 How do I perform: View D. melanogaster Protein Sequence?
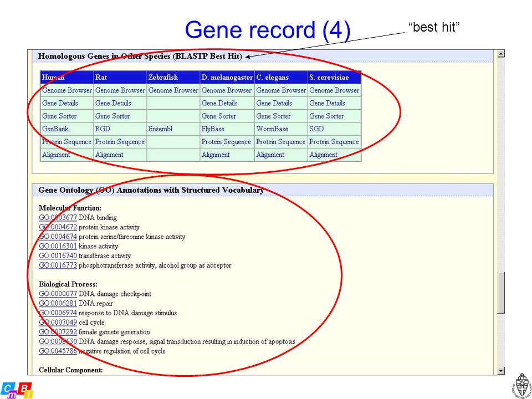coord(226,142)
